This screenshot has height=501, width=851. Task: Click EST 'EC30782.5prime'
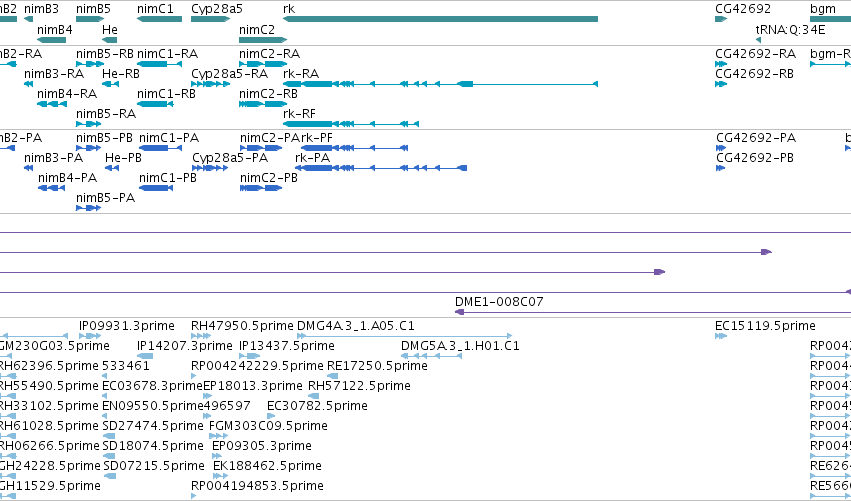(x=271, y=416)
